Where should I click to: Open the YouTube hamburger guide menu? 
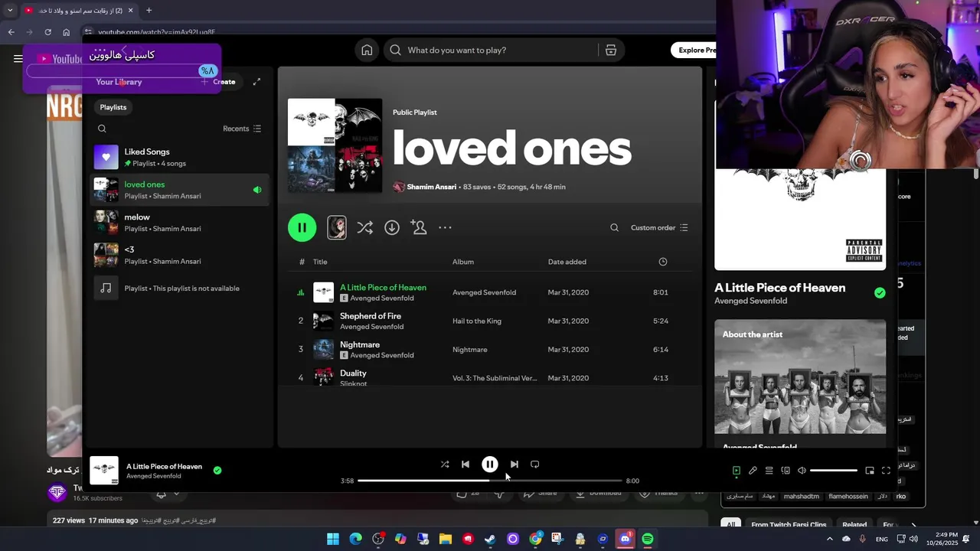(18, 58)
